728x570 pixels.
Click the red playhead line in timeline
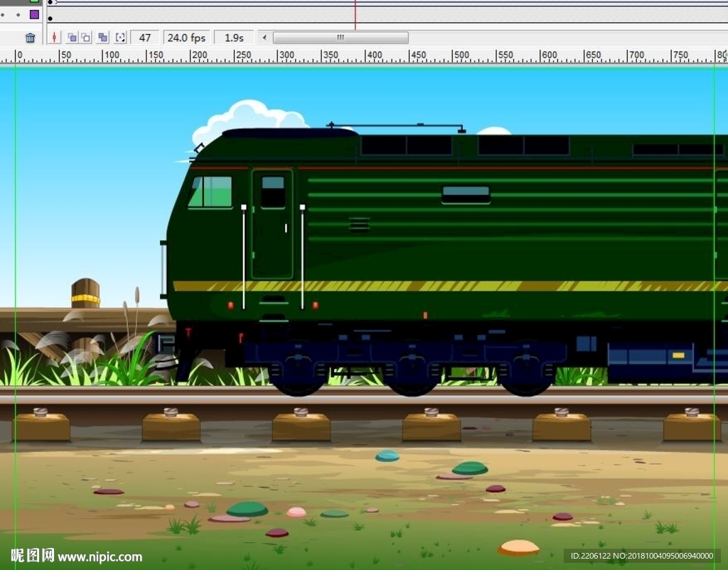coord(355,14)
